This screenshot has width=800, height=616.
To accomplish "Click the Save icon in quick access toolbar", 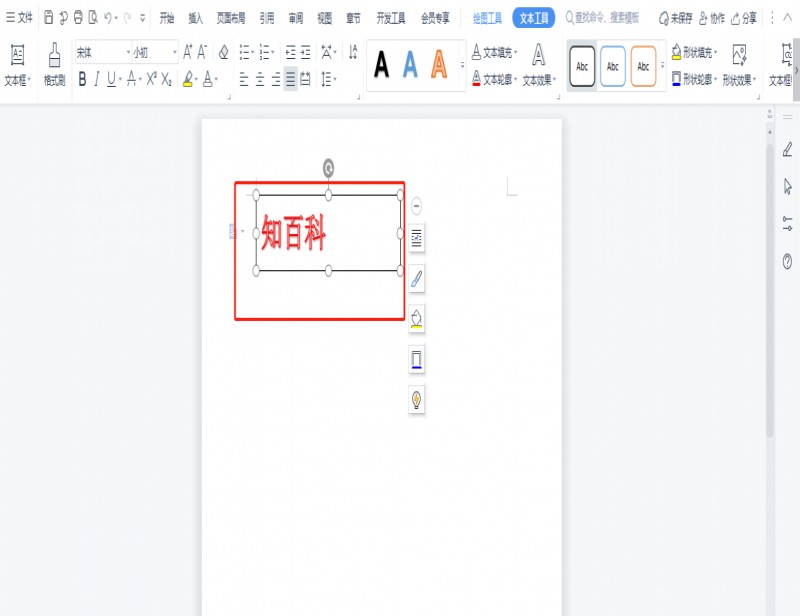I will tap(48, 18).
